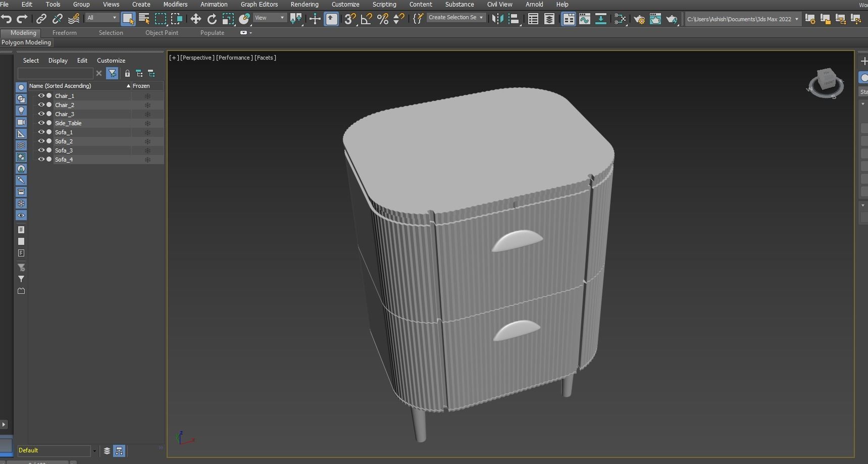
Task: Toggle Angle Snap
Action: click(x=367, y=19)
